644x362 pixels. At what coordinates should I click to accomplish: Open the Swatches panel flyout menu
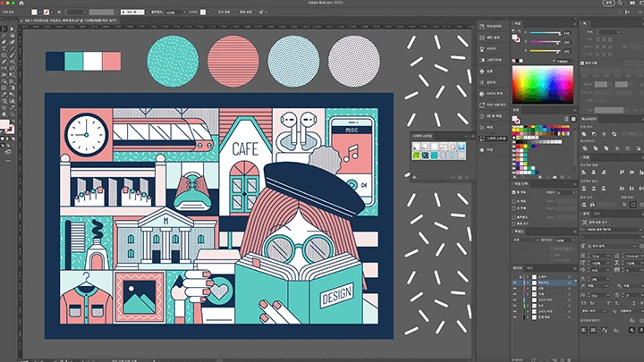(x=574, y=110)
